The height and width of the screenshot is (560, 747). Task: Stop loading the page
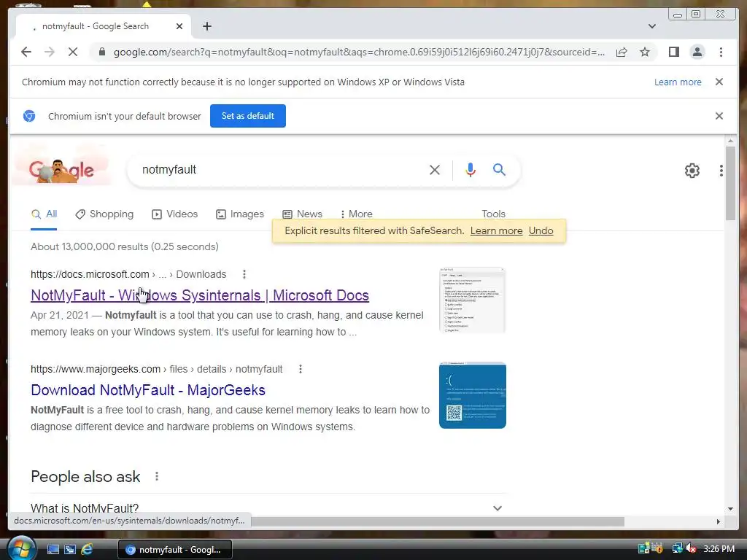[73, 52]
